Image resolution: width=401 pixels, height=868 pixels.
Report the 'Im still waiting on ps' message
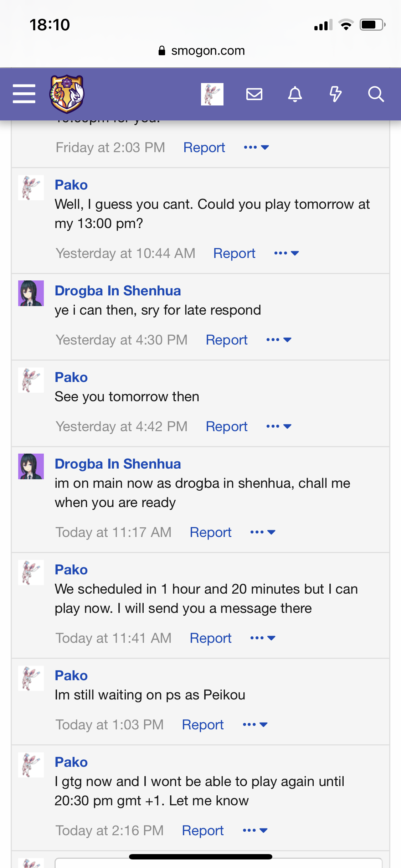pos(203,725)
